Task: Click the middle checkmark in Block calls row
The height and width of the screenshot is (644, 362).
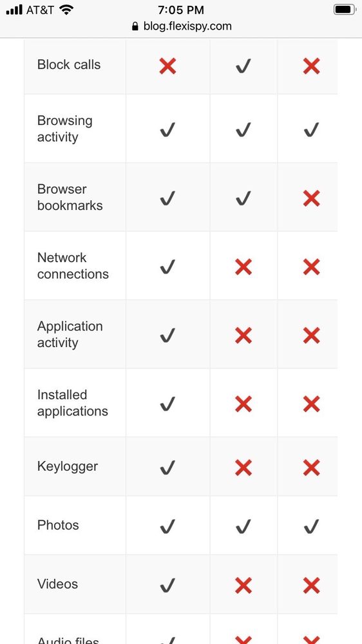Action: (243, 66)
